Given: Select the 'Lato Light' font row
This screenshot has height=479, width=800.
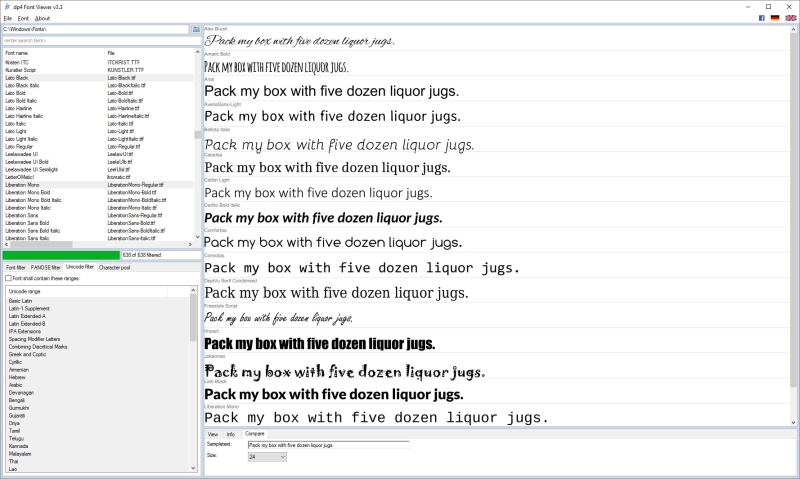Looking at the screenshot, I should [98, 131].
